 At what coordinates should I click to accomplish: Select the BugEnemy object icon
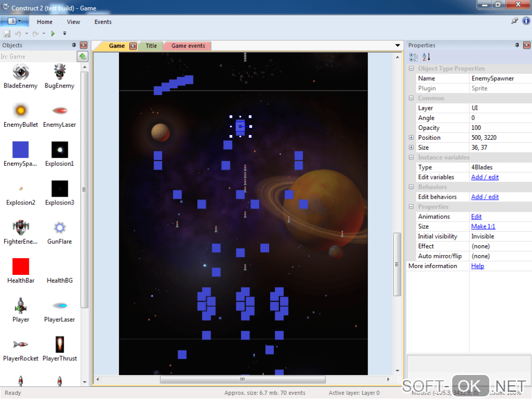point(59,72)
